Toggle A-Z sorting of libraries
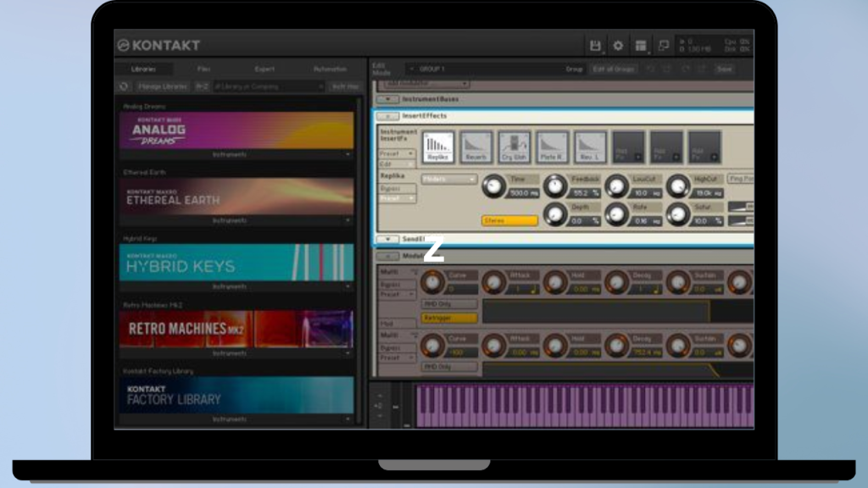This screenshot has height=488, width=868. [202, 86]
